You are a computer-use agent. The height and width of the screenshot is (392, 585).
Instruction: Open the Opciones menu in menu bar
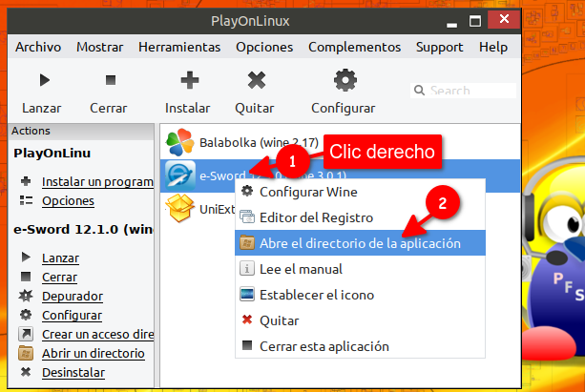[264, 47]
